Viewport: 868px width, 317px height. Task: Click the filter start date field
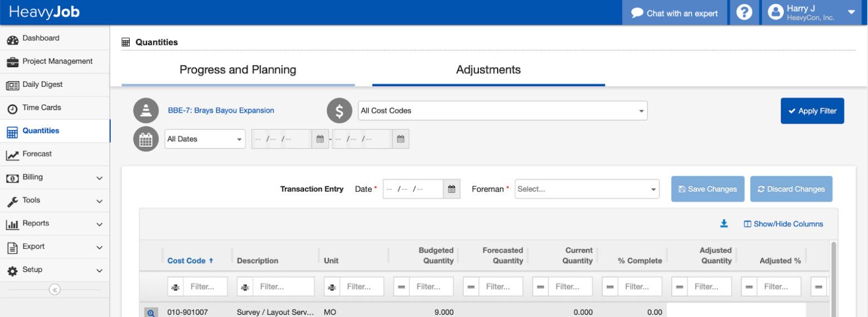[282, 139]
